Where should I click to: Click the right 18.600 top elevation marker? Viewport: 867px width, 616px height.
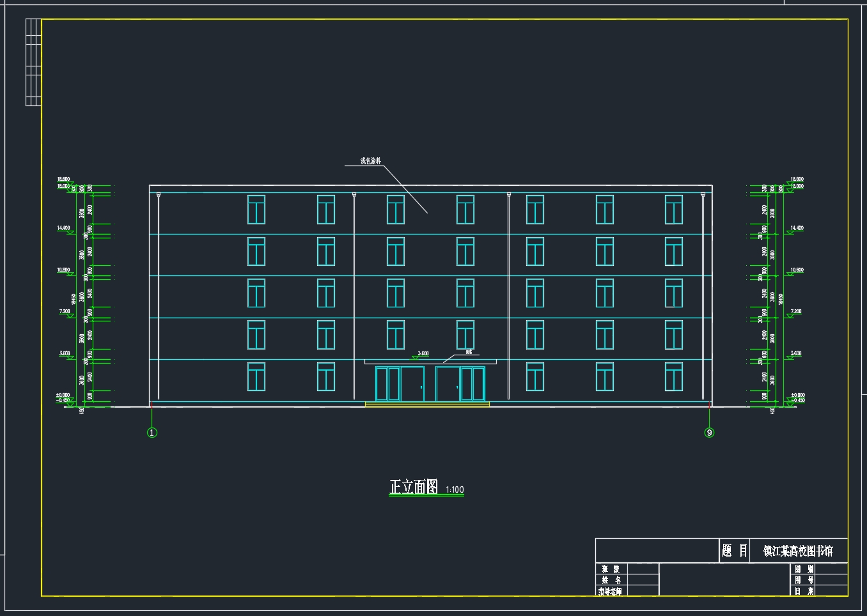(797, 180)
